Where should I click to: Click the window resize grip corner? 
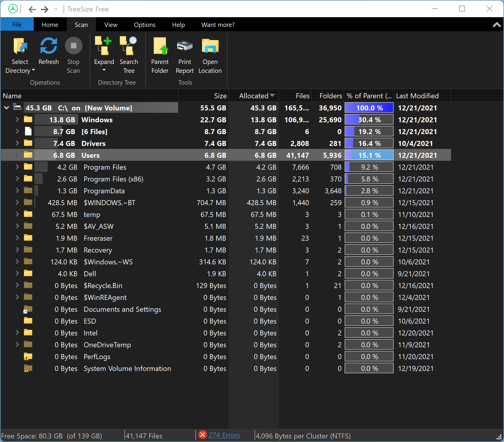click(x=499, y=437)
